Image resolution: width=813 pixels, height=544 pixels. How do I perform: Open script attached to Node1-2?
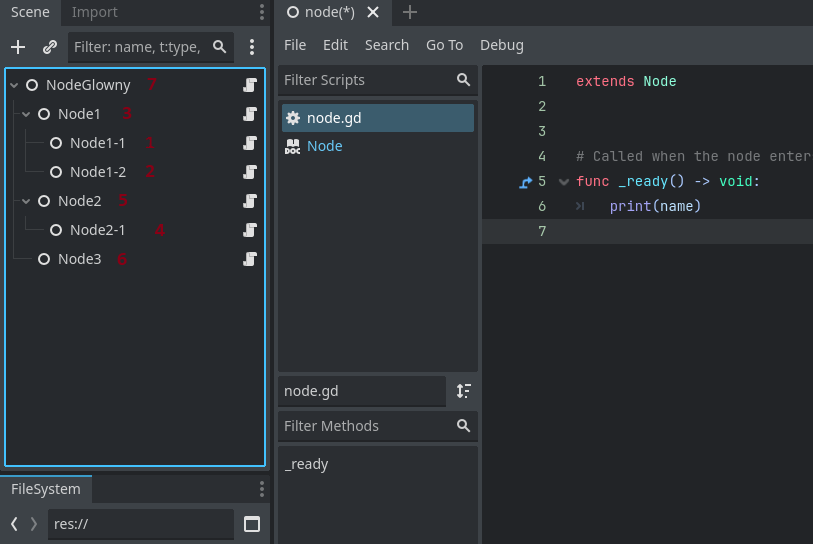(250, 172)
